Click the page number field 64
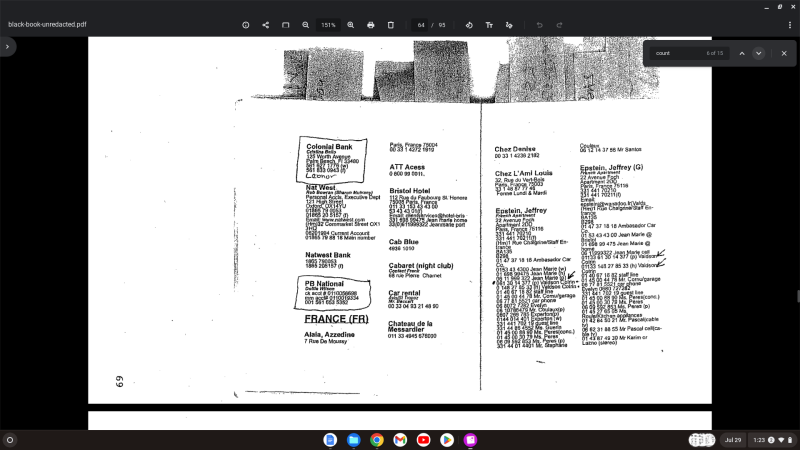Image resolution: width=800 pixels, height=450 pixels. (x=420, y=25)
